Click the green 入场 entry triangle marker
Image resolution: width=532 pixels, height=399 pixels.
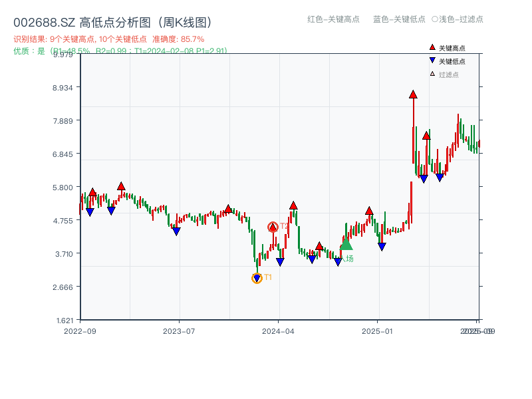(346, 243)
